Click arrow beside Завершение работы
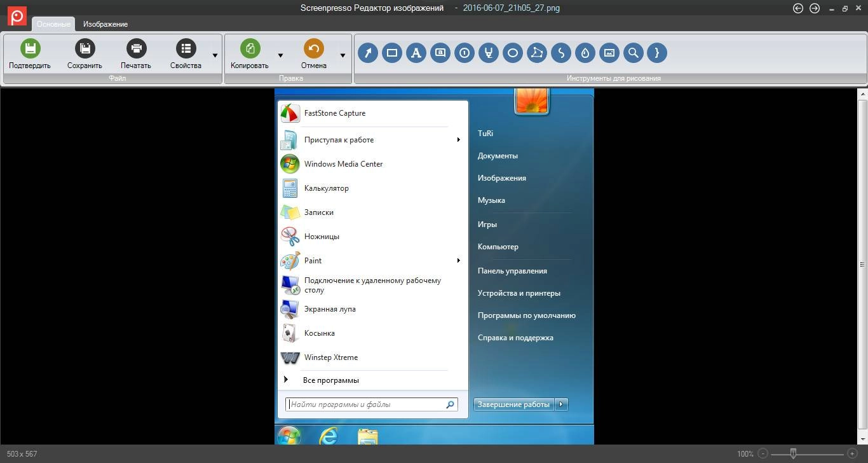This screenshot has height=463, width=868. [x=561, y=404]
